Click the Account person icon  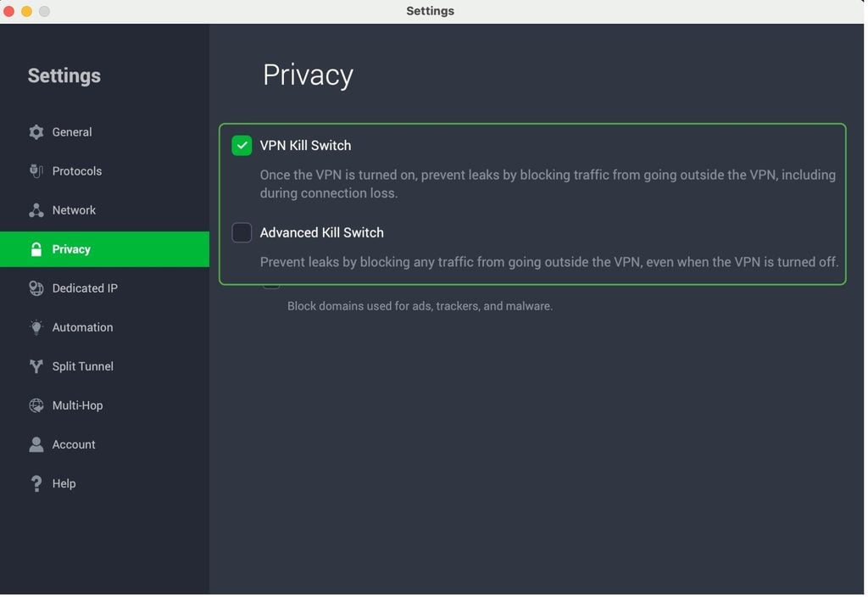tap(36, 444)
